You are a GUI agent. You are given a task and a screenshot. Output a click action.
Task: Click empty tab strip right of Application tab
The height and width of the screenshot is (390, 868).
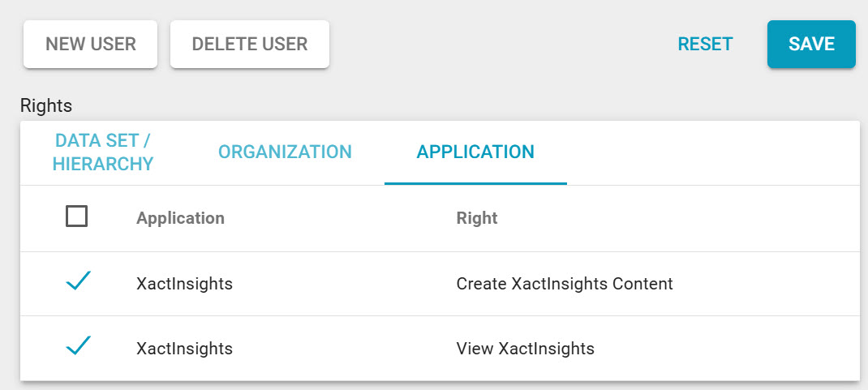714,152
